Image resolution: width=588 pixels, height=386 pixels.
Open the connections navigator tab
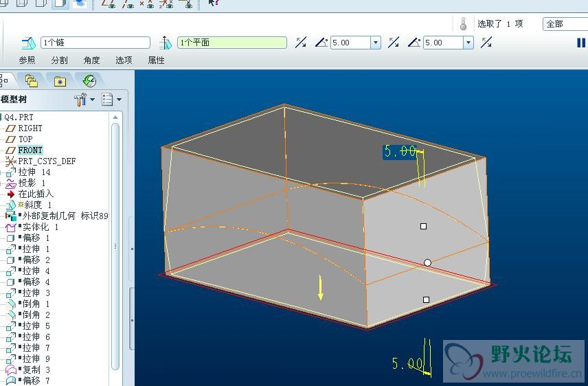(89, 80)
